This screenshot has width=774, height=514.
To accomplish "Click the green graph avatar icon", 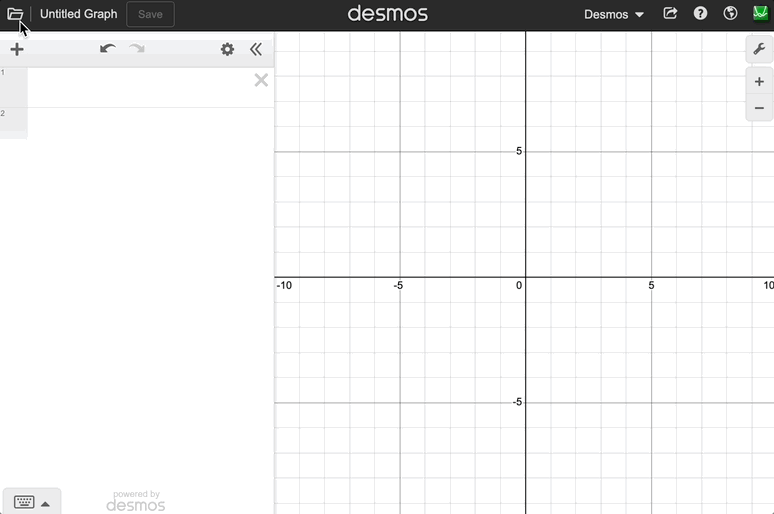I will pyautogui.click(x=760, y=14).
